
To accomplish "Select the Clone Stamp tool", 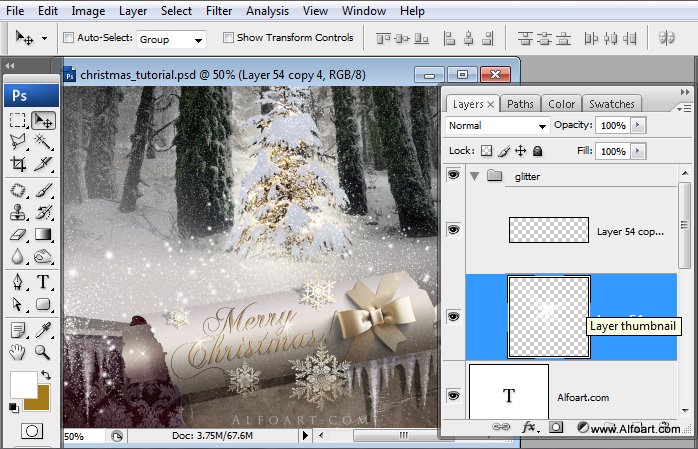I will coord(18,212).
